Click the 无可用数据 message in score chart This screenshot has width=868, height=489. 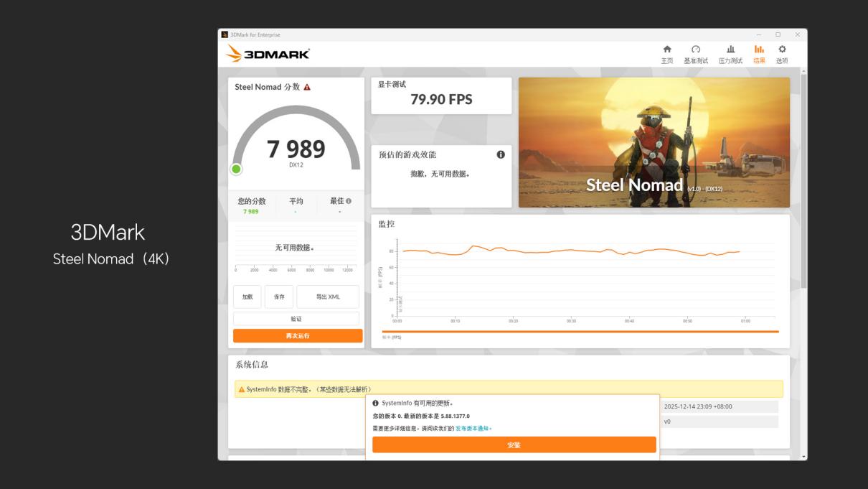[x=295, y=248]
